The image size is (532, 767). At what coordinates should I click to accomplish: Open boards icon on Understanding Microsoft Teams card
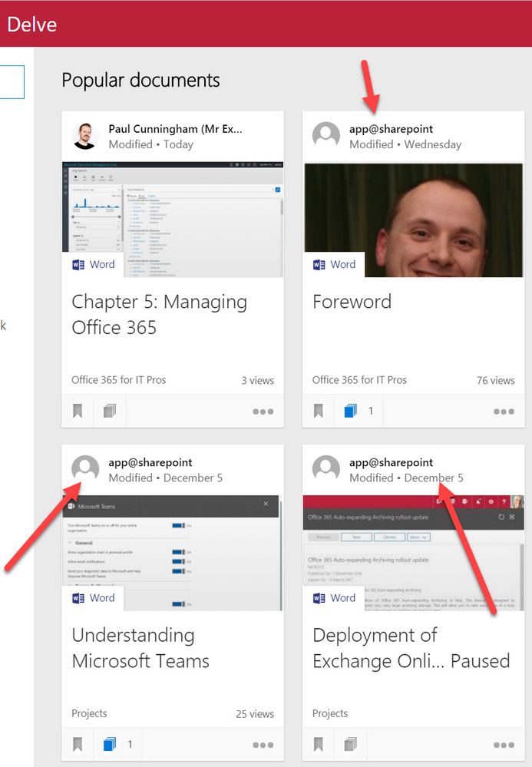(110, 745)
